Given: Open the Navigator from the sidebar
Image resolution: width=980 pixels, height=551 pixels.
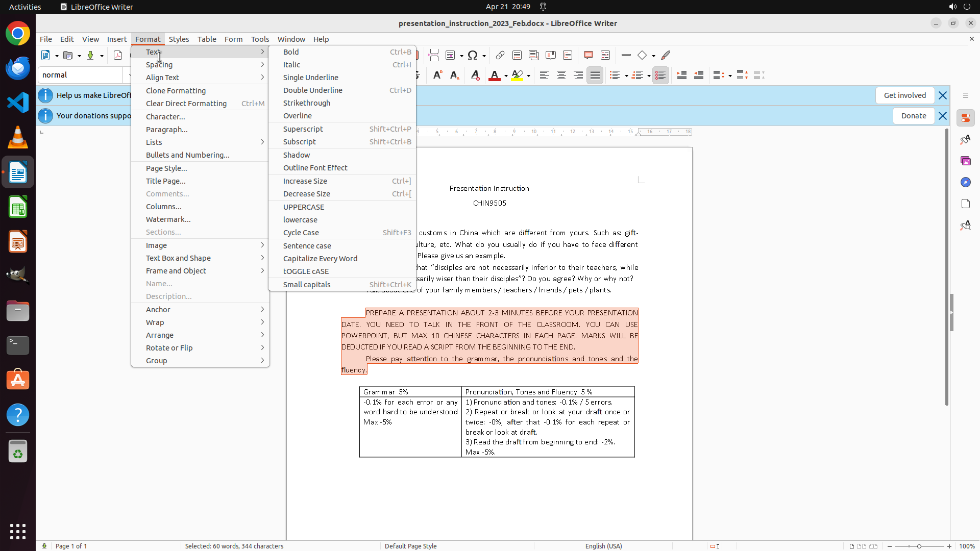Looking at the screenshot, I should coord(965,182).
